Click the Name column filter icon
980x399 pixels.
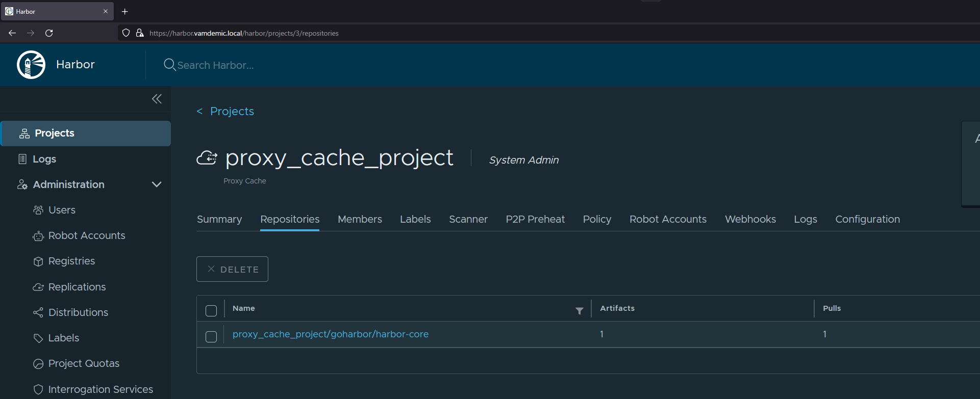click(580, 311)
